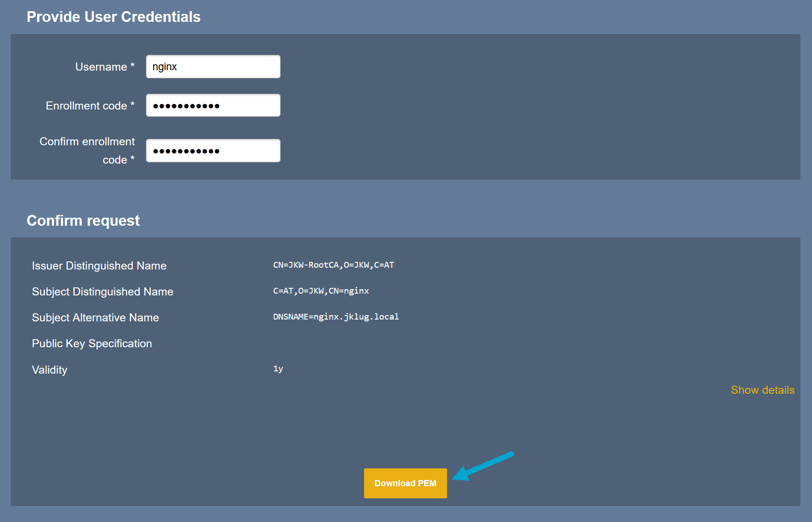Screen dimensions: 812x522
Task: Focus the Enrollment code password field
Action: [x=213, y=105]
